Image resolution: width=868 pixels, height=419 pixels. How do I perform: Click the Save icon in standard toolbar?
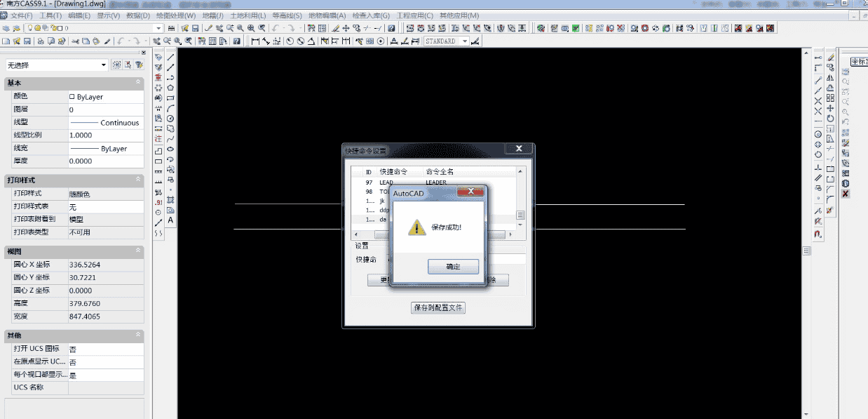click(27, 41)
